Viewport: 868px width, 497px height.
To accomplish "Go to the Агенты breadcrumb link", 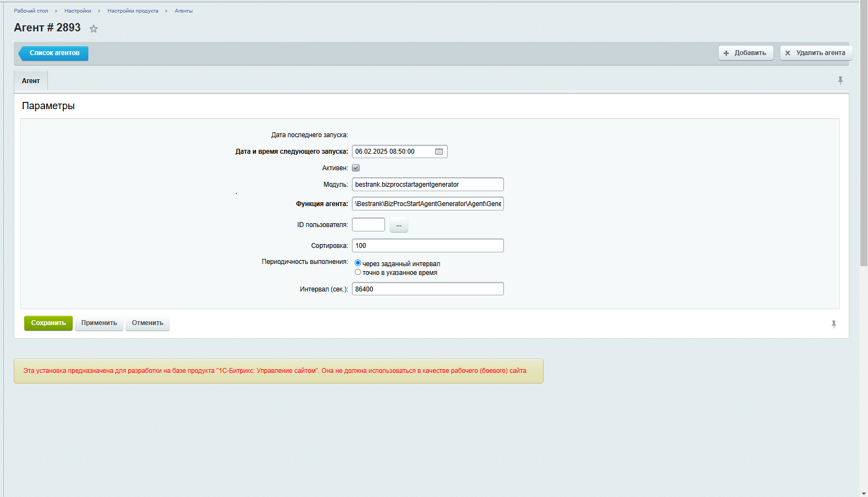I will click(183, 11).
